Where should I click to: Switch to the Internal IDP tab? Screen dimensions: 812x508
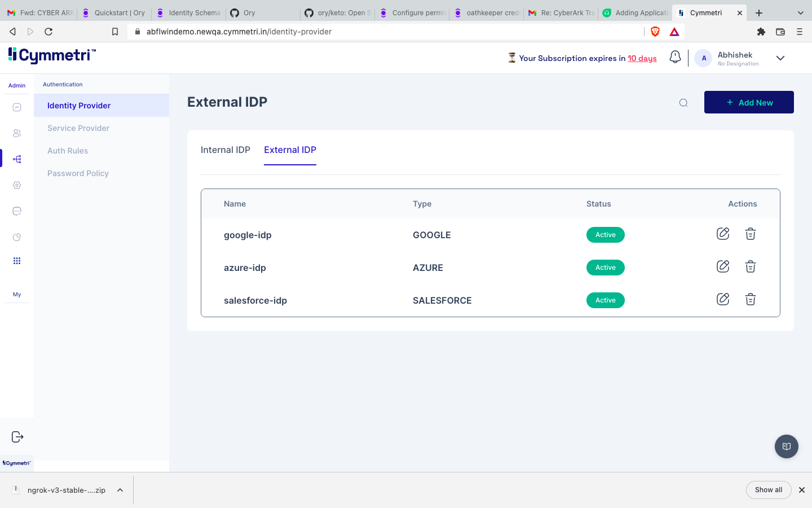click(x=225, y=150)
